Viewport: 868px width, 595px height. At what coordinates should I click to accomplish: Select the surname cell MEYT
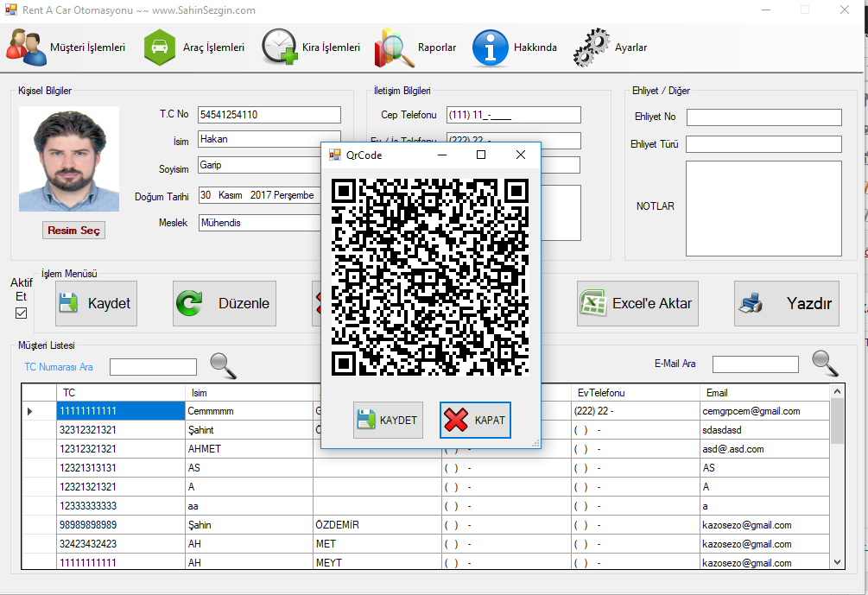point(377,562)
